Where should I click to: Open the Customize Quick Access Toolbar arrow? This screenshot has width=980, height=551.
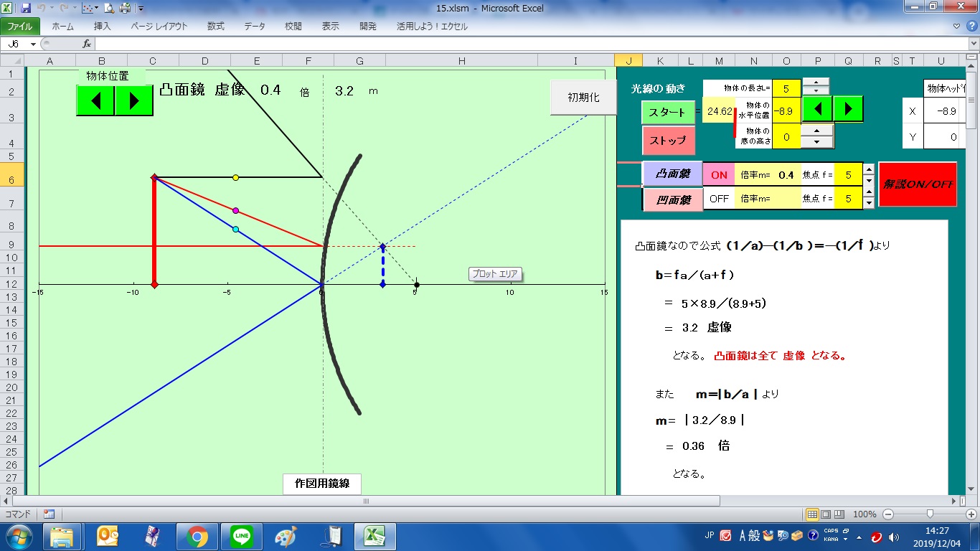141,9
